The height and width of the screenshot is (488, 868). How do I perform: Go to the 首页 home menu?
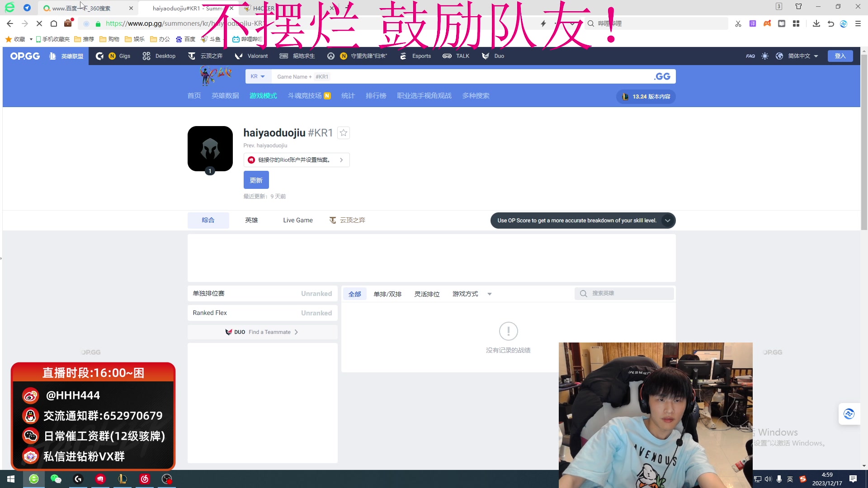194,96
